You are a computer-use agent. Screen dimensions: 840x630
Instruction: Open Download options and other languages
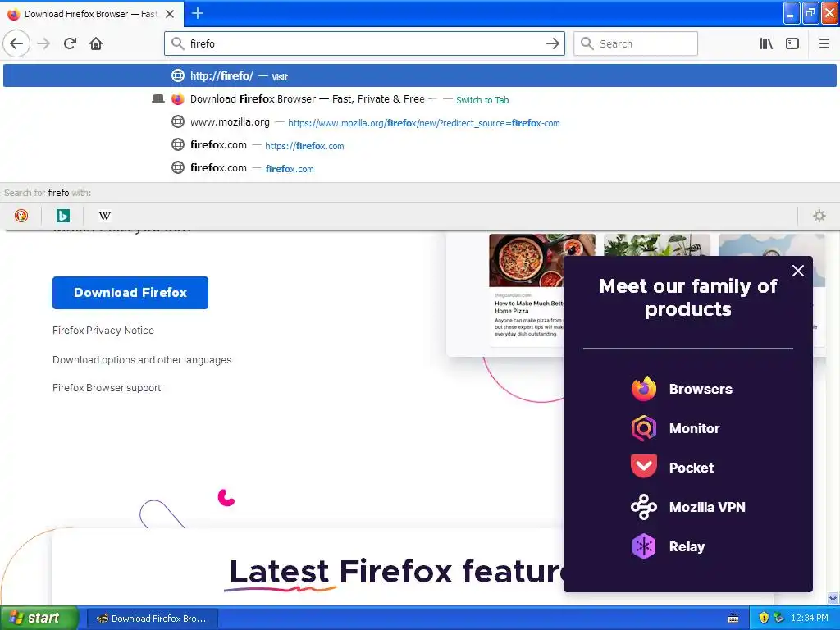point(142,360)
